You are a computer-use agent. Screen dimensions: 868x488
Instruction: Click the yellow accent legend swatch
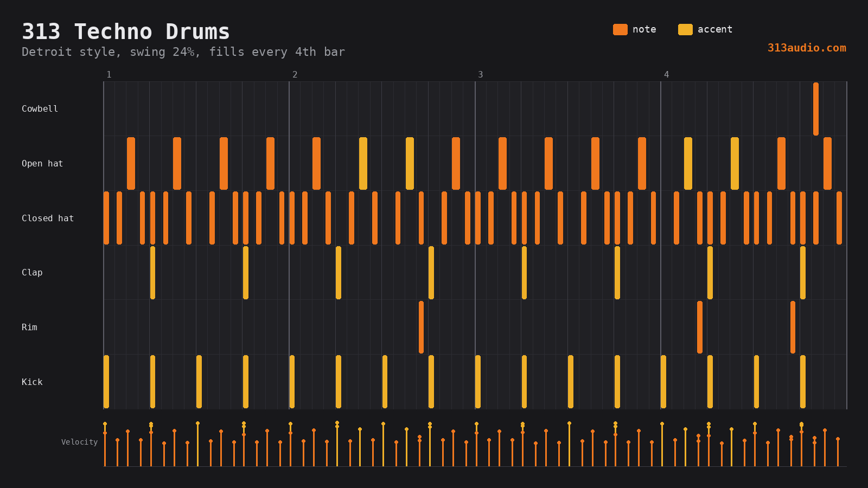(685, 29)
